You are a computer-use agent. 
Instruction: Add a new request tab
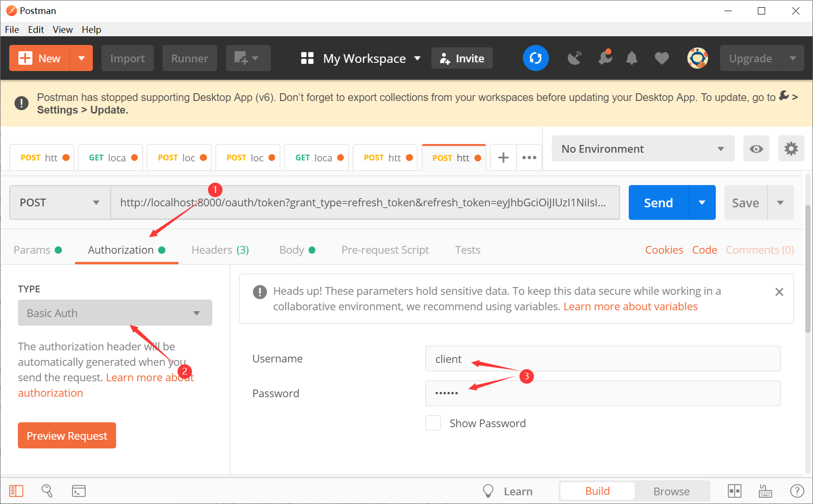[503, 158]
